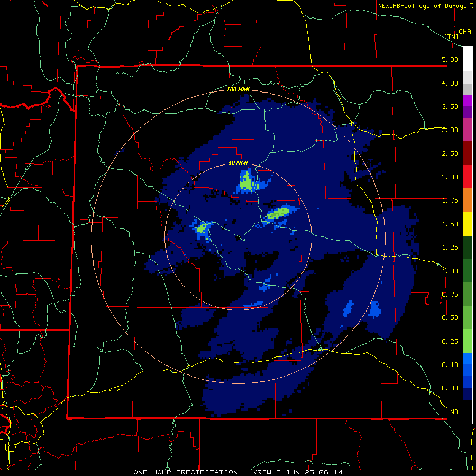The height and width of the screenshot is (476, 476).
Task: Click the 3.00 legend value
Action: coord(450,130)
